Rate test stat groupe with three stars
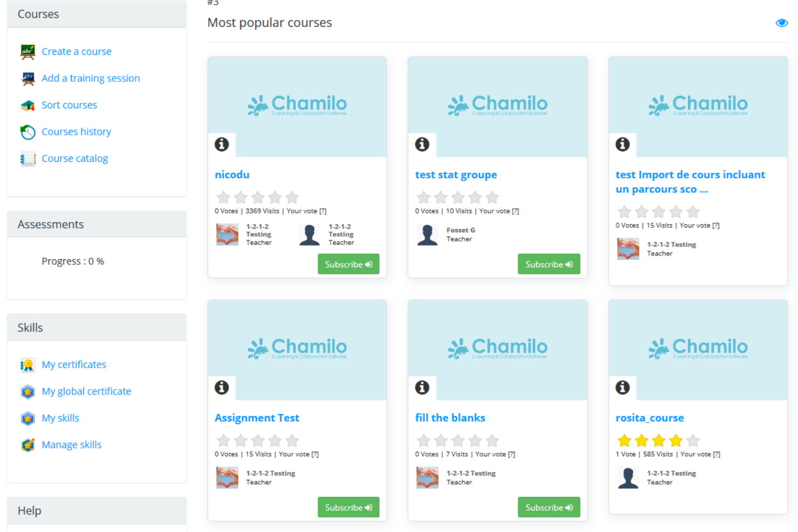 458,198
